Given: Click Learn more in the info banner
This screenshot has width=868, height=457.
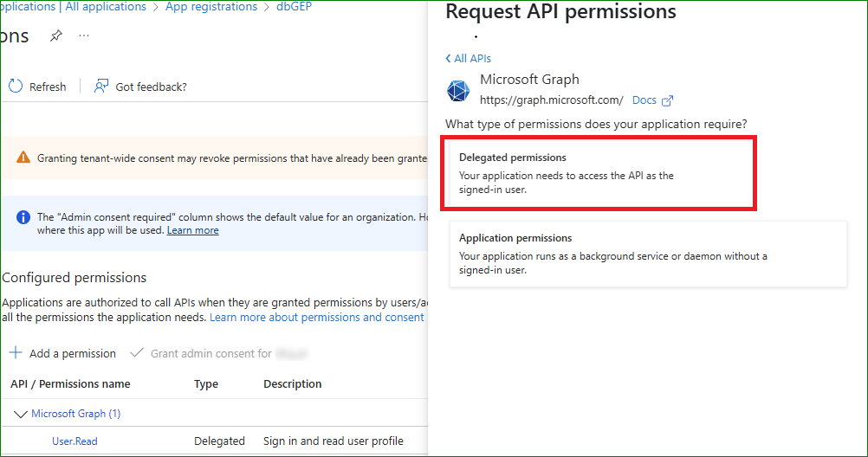Looking at the screenshot, I should point(192,230).
